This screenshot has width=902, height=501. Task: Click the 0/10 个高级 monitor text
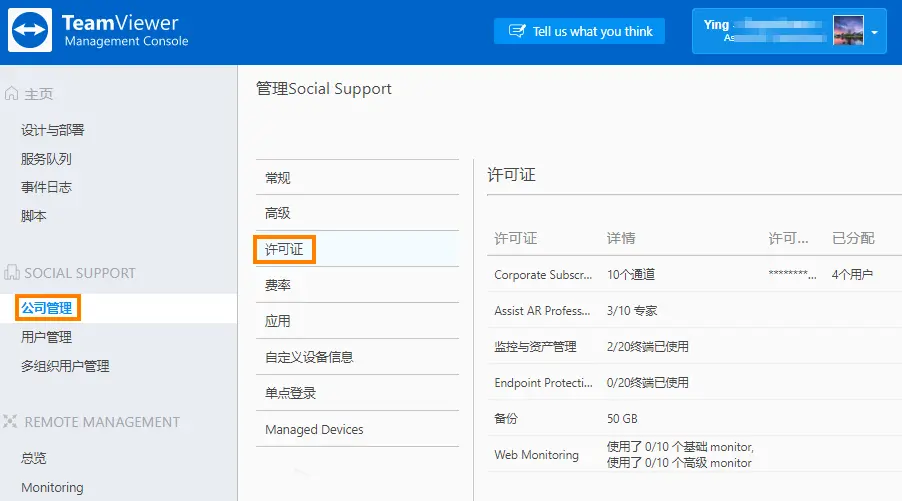(679, 462)
